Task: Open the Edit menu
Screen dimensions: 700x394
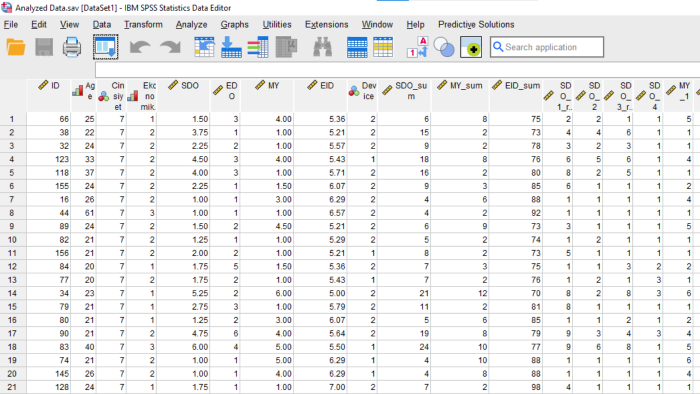Action: (39, 25)
